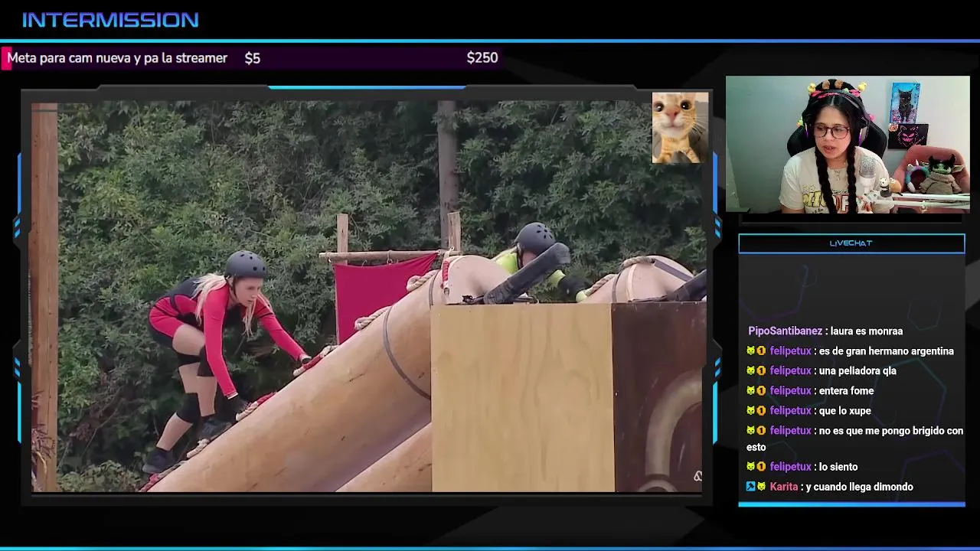Click the message 'lo siento'
The height and width of the screenshot is (551, 980).
click(x=838, y=467)
